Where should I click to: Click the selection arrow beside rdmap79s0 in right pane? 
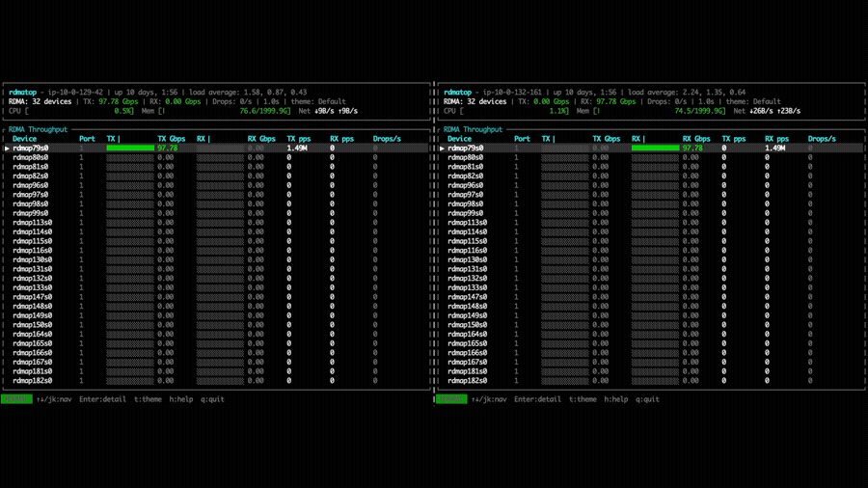point(442,149)
